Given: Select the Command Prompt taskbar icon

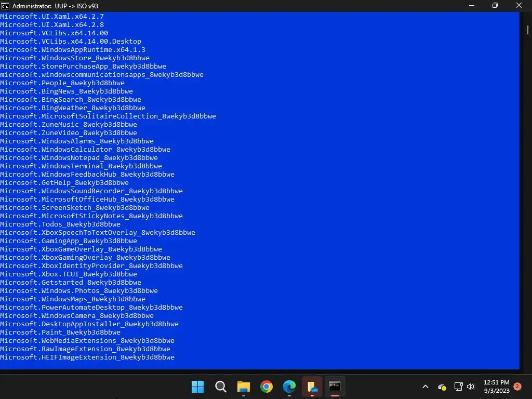Looking at the screenshot, I should pyautogui.click(x=335, y=387).
